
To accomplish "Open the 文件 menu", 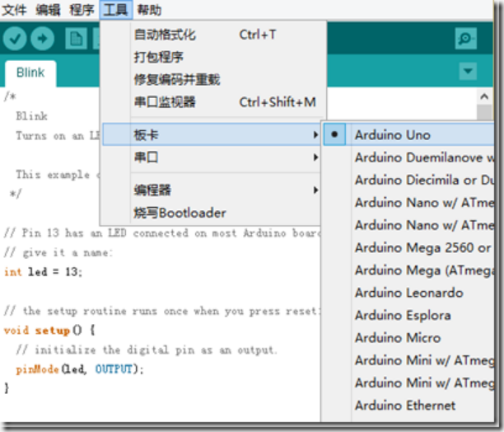I will point(14,10).
